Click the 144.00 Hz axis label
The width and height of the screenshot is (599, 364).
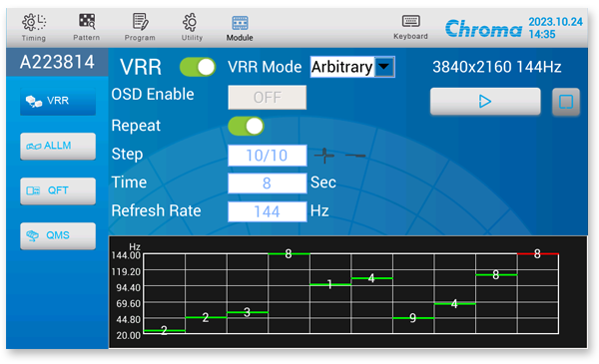coord(126,255)
